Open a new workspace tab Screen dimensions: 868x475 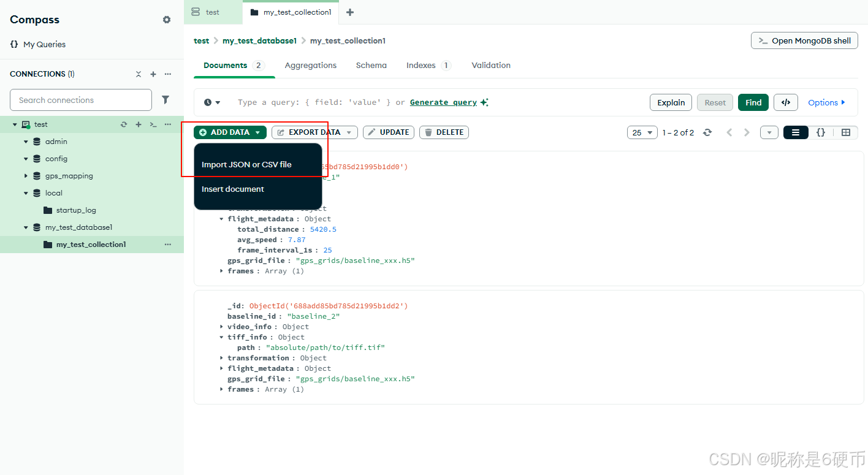coord(350,12)
